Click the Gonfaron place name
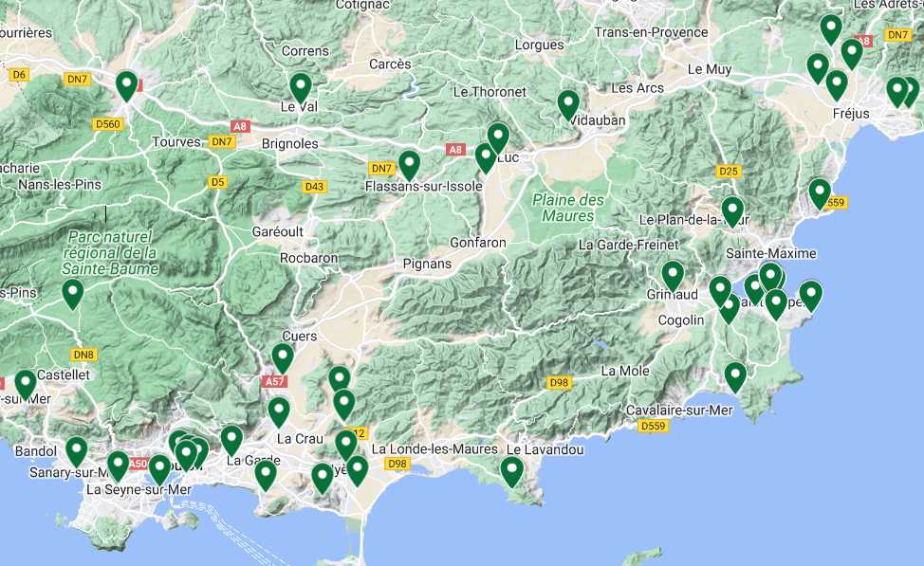924x566 pixels. tap(478, 243)
